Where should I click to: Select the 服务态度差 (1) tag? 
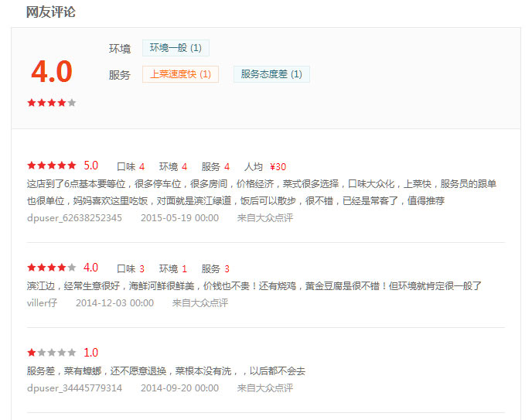coord(271,74)
